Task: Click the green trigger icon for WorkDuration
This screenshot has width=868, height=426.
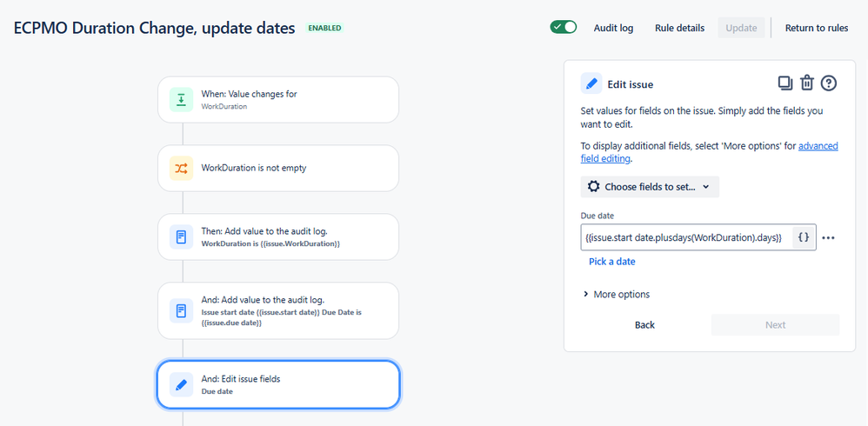Action: coord(182,100)
